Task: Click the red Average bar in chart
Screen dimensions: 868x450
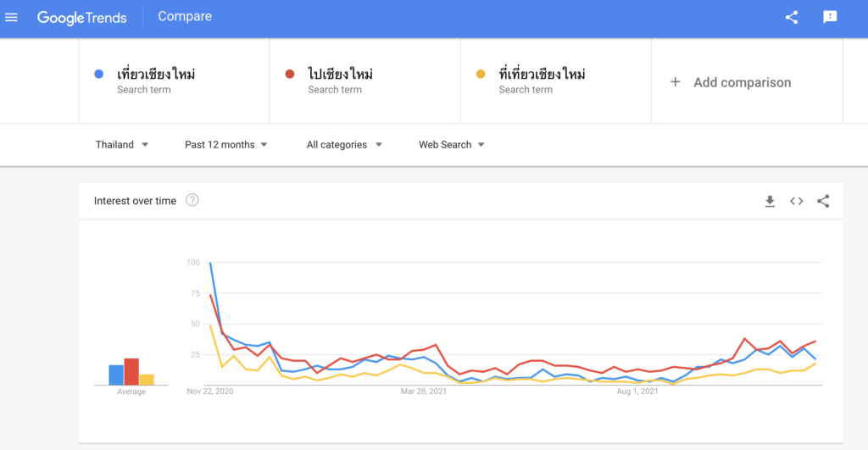Action: click(x=131, y=372)
